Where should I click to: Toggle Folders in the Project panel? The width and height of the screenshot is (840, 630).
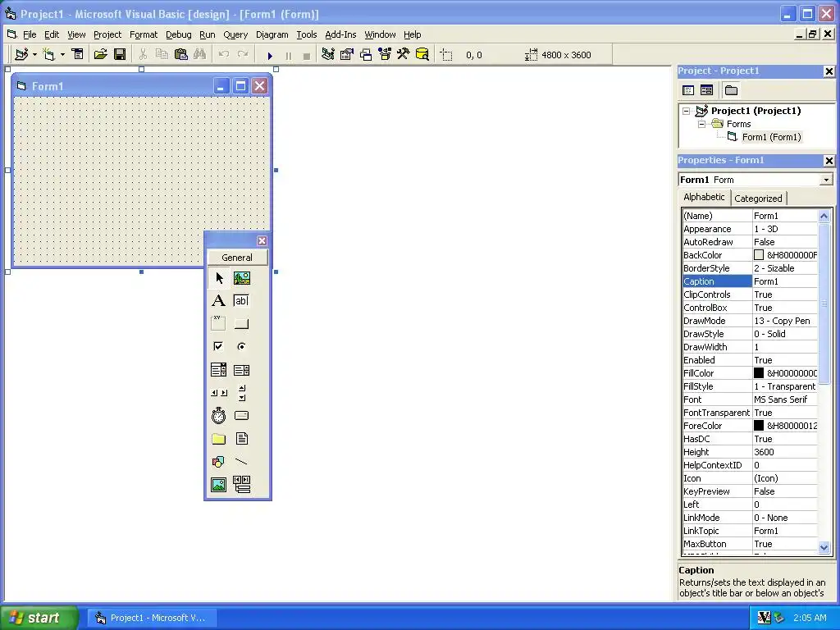coord(731,90)
